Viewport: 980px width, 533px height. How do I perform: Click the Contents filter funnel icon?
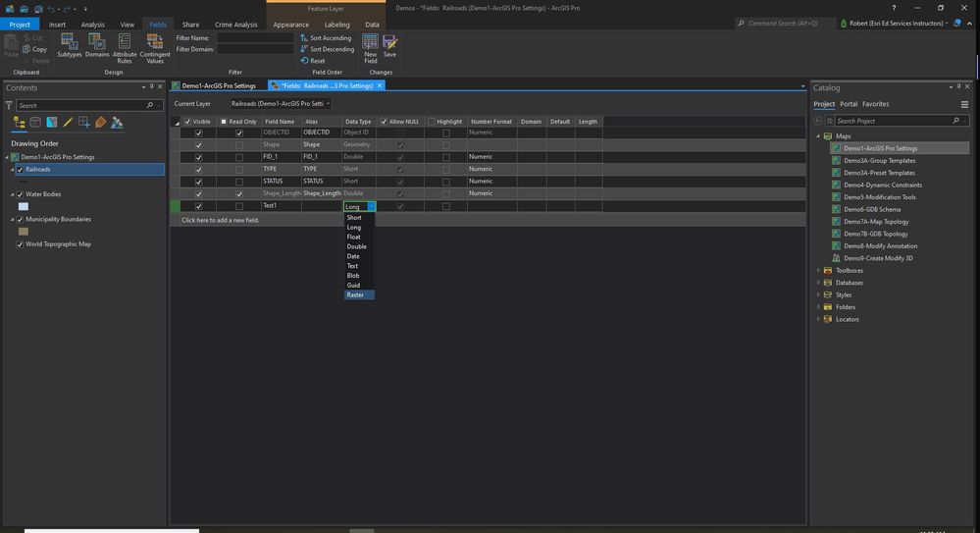coord(9,105)
